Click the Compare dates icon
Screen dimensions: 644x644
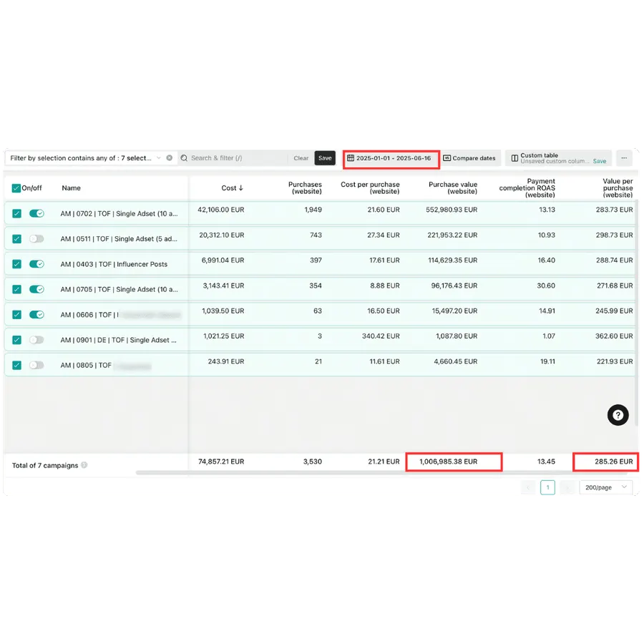[447, 158]
